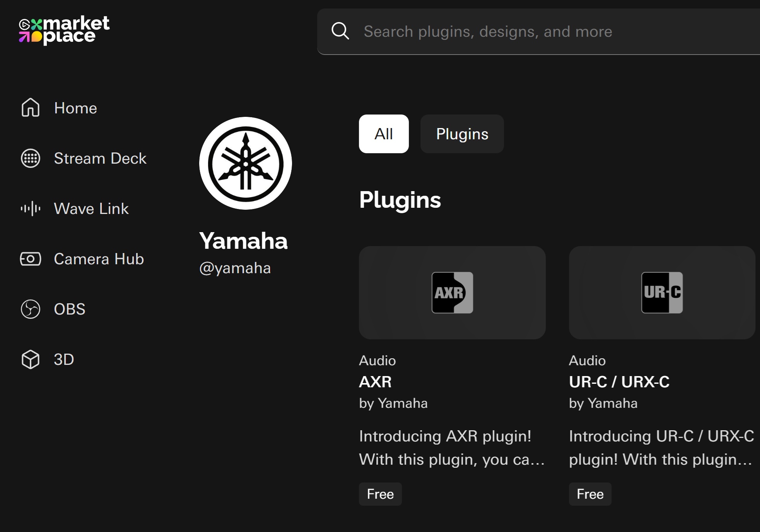760x532 pixels.
Task: Click the Camera Hub camera icon
Action: (31, 259)
